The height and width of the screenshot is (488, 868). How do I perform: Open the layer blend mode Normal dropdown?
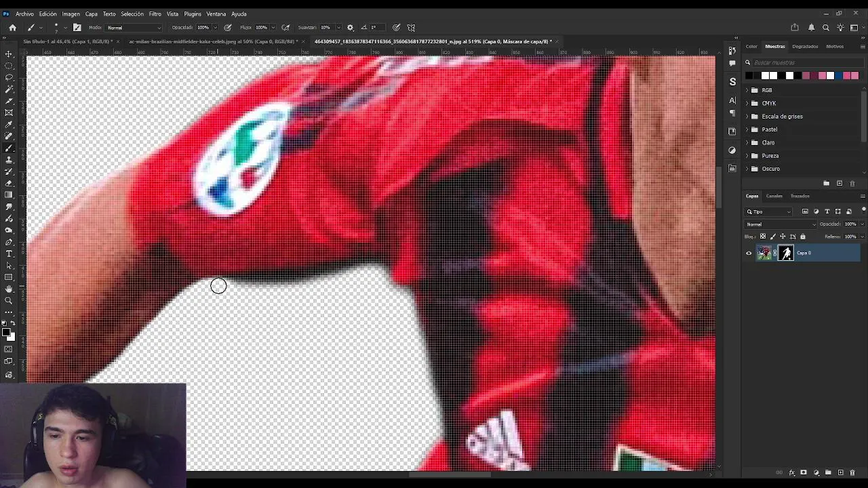(x=781, y=224)
